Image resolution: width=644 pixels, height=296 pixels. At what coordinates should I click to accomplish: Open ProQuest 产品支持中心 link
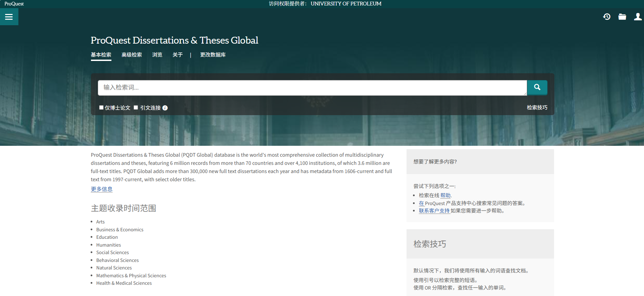point(421,203)
